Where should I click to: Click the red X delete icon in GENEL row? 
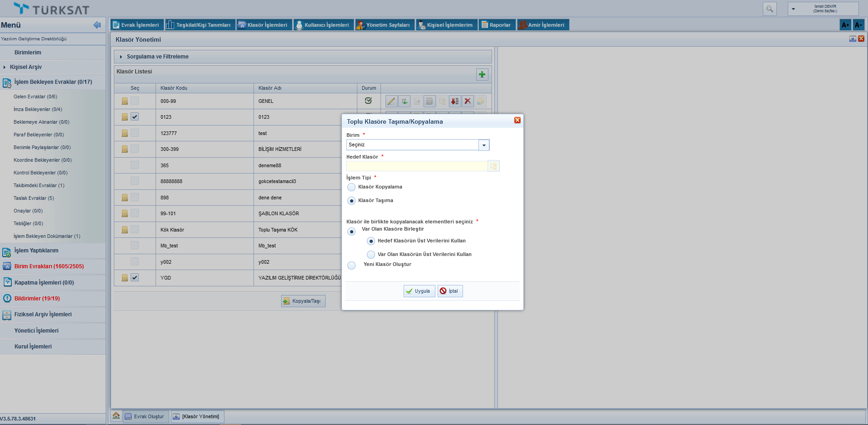click(x=468, y=101)
